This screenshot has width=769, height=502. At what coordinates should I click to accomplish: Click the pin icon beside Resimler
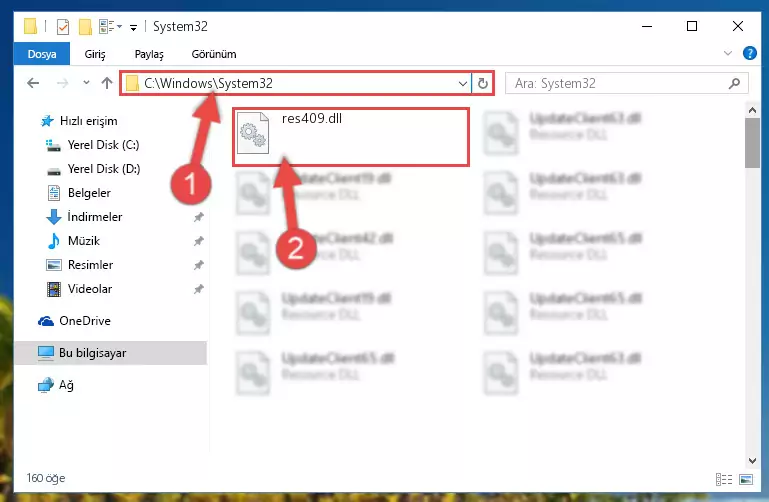(198, 265)
